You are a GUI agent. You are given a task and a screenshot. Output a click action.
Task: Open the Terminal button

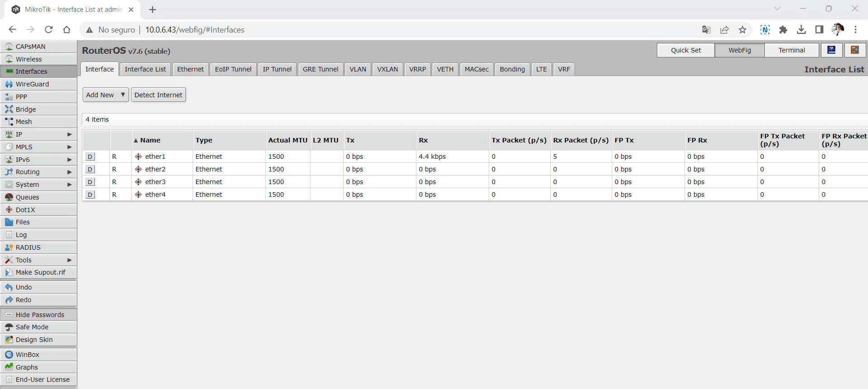pos(792,50)
